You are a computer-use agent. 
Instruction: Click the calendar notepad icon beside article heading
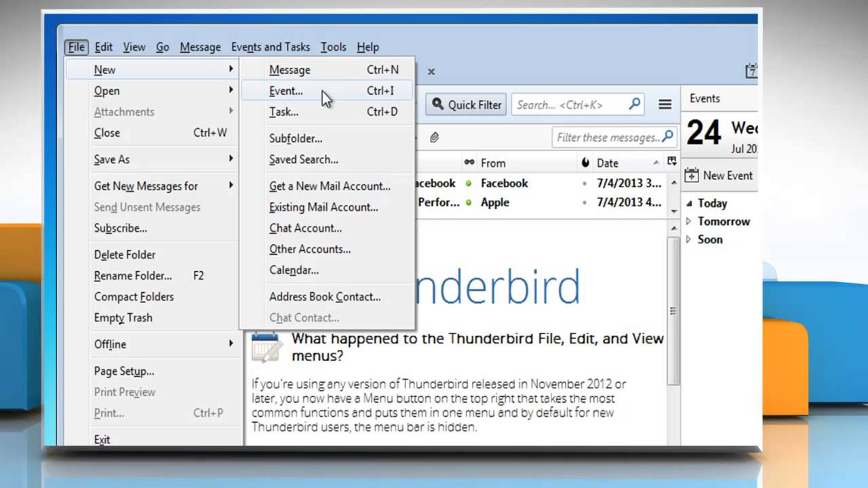(267, 347)
